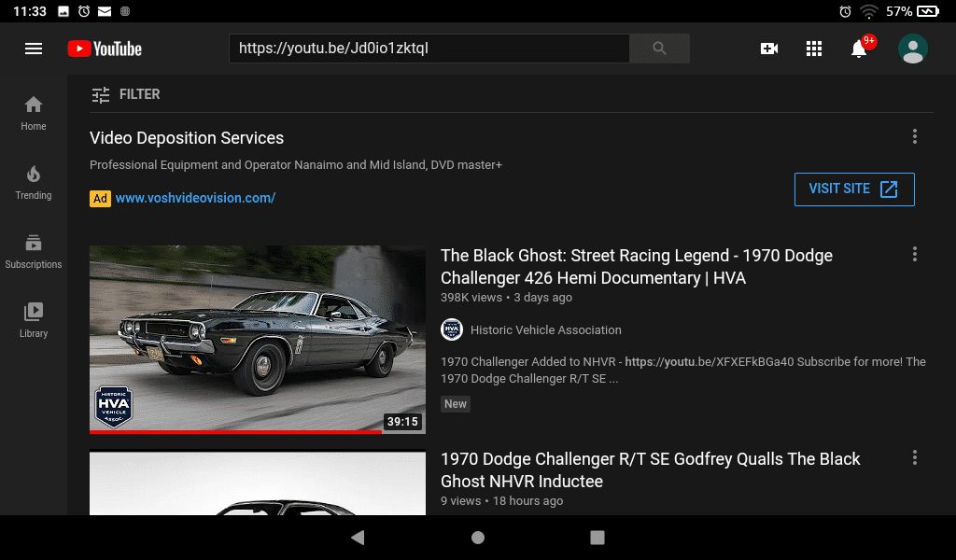Open the 1970 Dodge Challenger R/T SE title
This screenshot has width=956, height=560.
tap(650, 469)
